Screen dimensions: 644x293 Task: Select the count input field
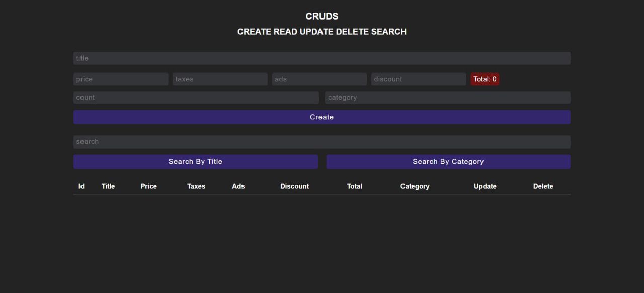(x=196, y=98)
